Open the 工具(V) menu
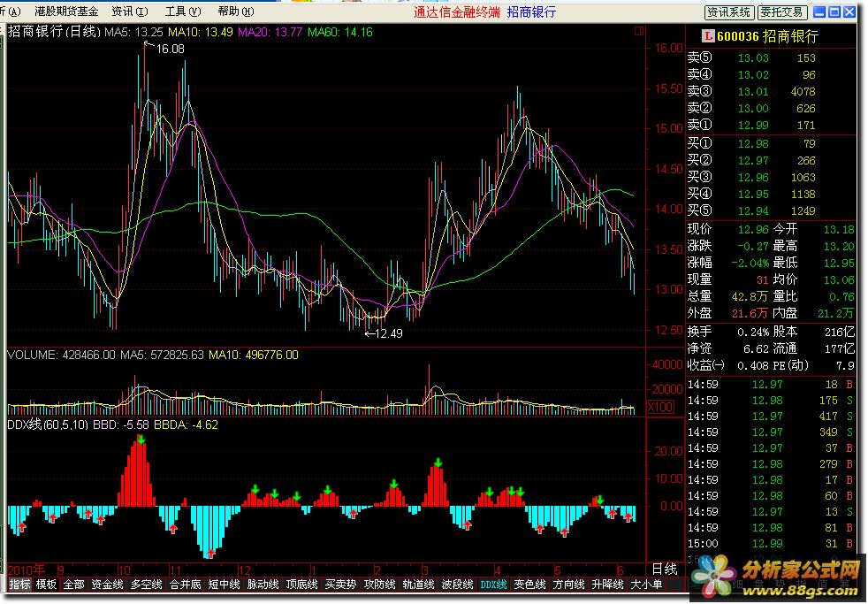 tap(183, 11)
